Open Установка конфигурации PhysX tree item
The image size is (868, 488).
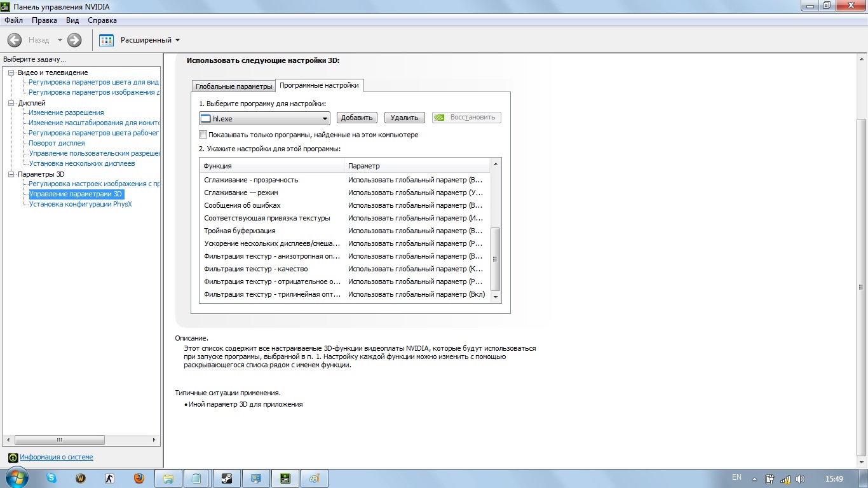80,205
